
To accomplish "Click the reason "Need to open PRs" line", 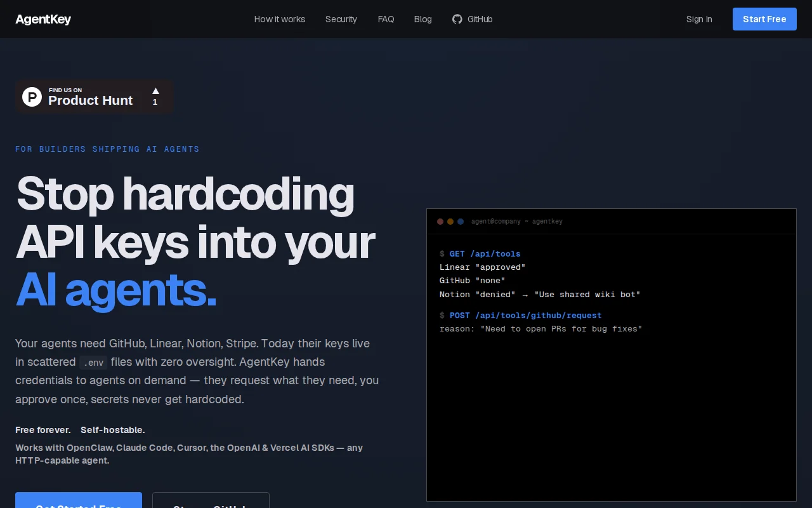I will [541, 329].
